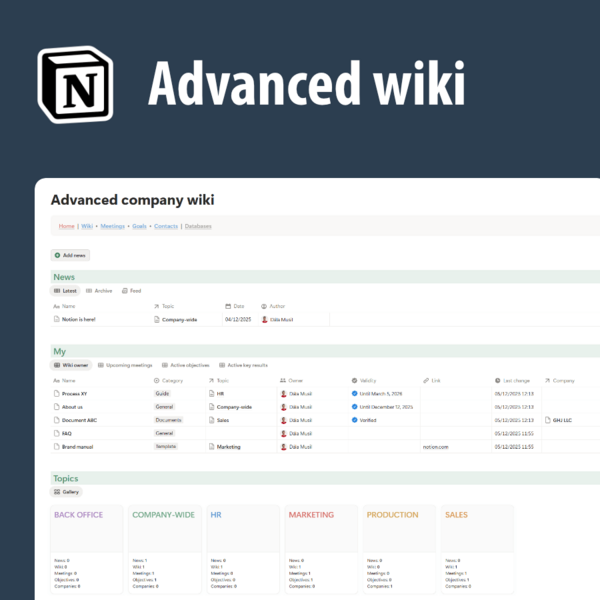Click the Active key results tab icon

click(x=222, y=365)
